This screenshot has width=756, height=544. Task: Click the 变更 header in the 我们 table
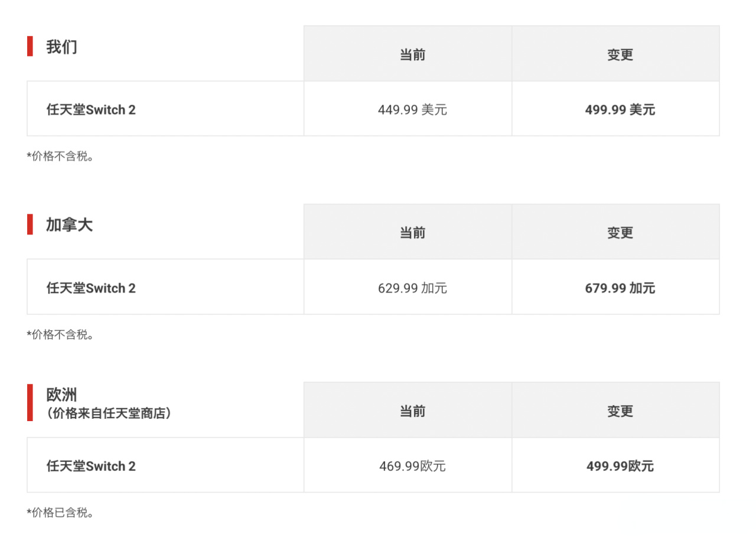pyautogui.click(x=620, y=55)
